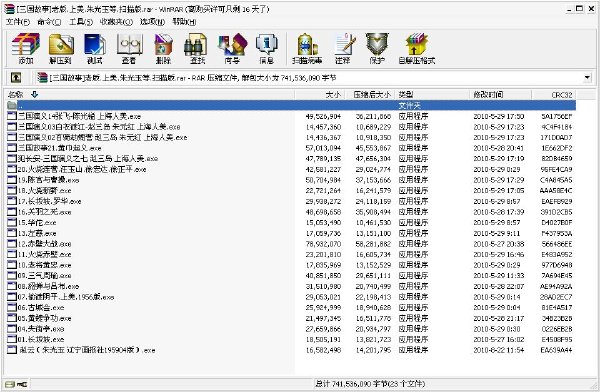This screenshot has width=600, height=392.
Task: Go up one folder level button
Action: [16, 78]
